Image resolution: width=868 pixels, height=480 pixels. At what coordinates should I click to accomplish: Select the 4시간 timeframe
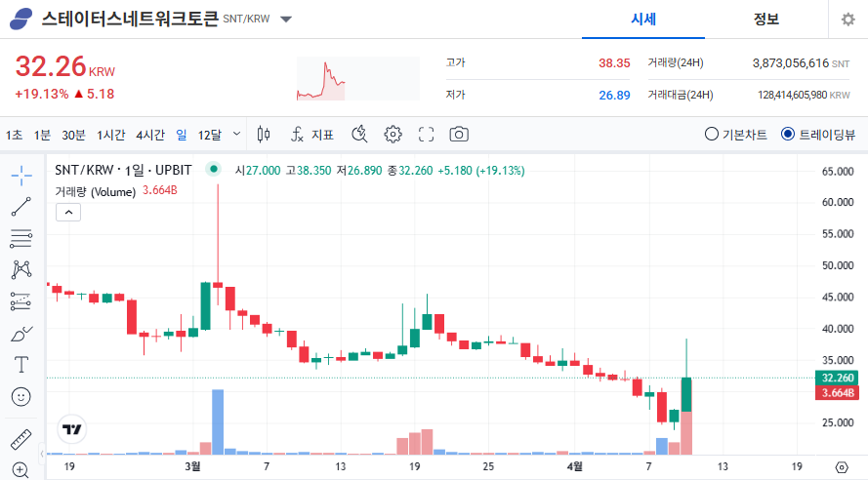(150, 135)
